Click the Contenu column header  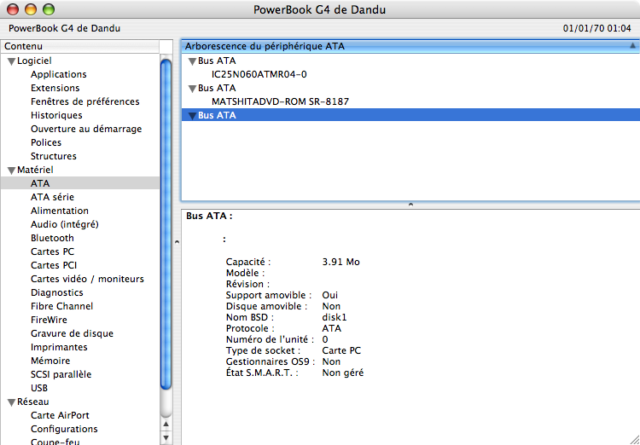click(x=80, y=46)
